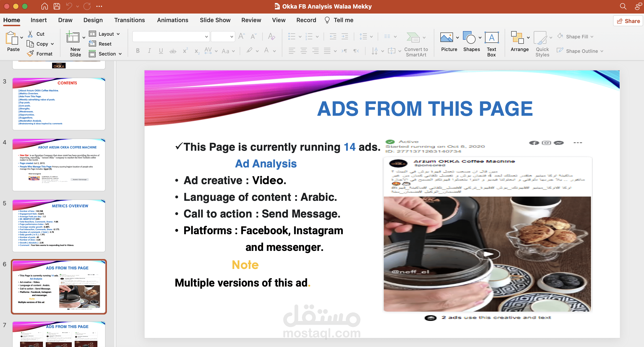This screenshot has width=644, height=347.
Task: Toggle Underline formatting
Action: (161, 51)
